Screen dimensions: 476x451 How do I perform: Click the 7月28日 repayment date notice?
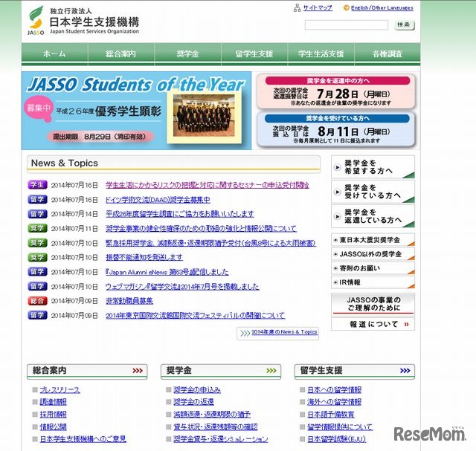(x=336, y=91)
